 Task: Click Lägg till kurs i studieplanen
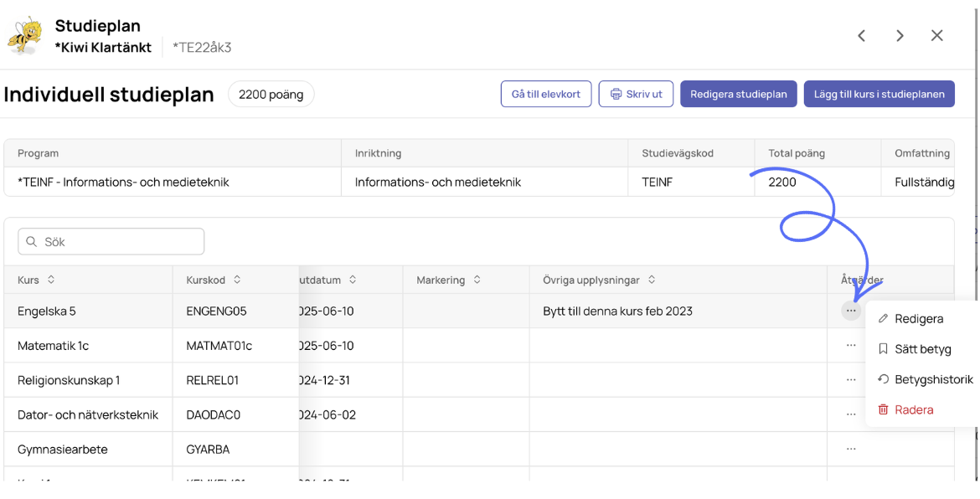[879, 95]
